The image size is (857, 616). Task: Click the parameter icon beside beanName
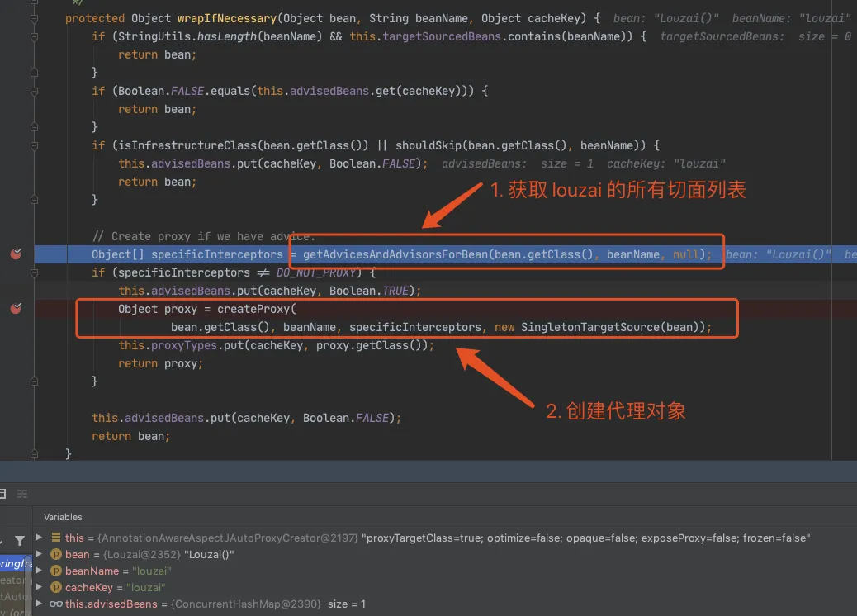click(x=56, y=571)
